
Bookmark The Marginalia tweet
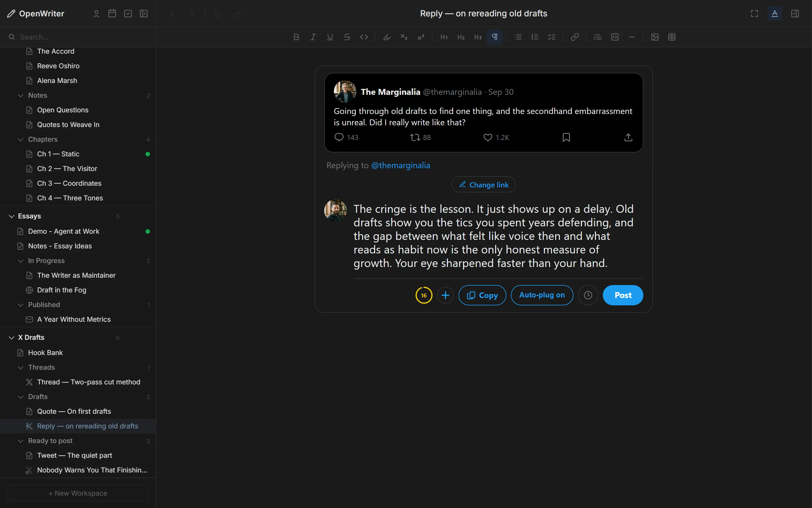[566, 137]
